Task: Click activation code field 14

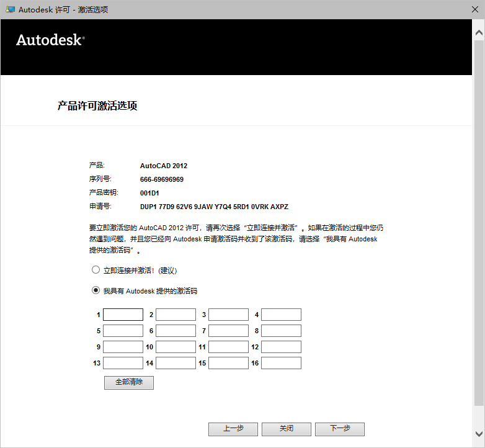Action: (x=176, y=363)
